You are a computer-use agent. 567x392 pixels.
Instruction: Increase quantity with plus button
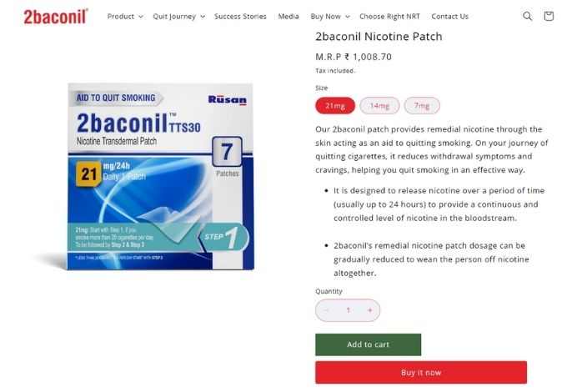click(369, 310)
